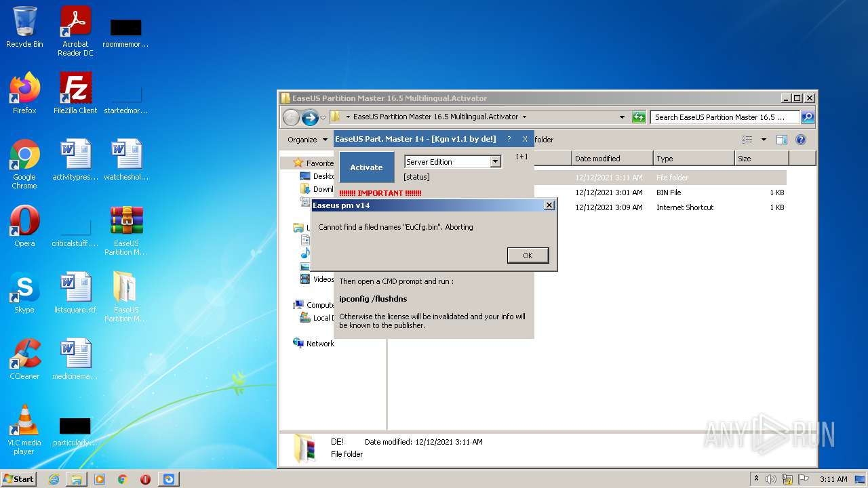Select Local Disk in the navigation pane

coord(321,318)
